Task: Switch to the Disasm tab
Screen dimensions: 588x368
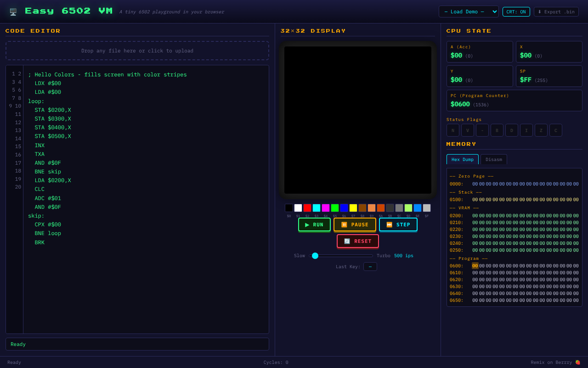Action: coord(493,159)
